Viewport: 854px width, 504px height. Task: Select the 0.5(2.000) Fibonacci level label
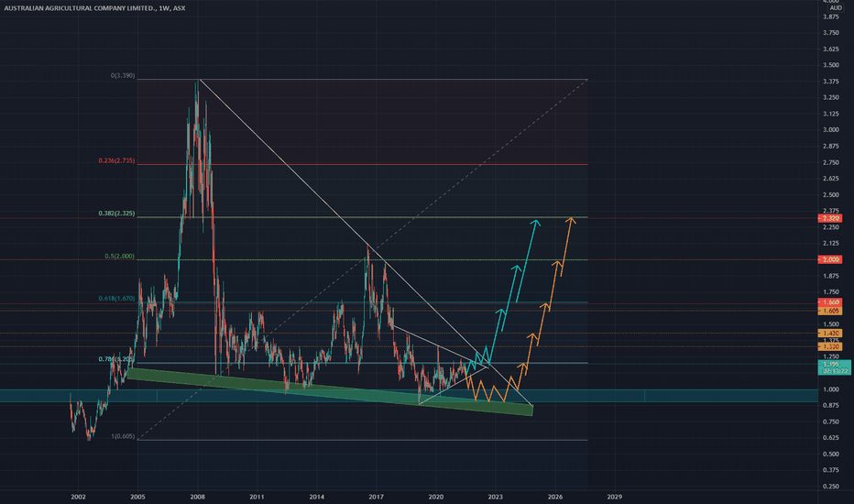tap(120, 256)
